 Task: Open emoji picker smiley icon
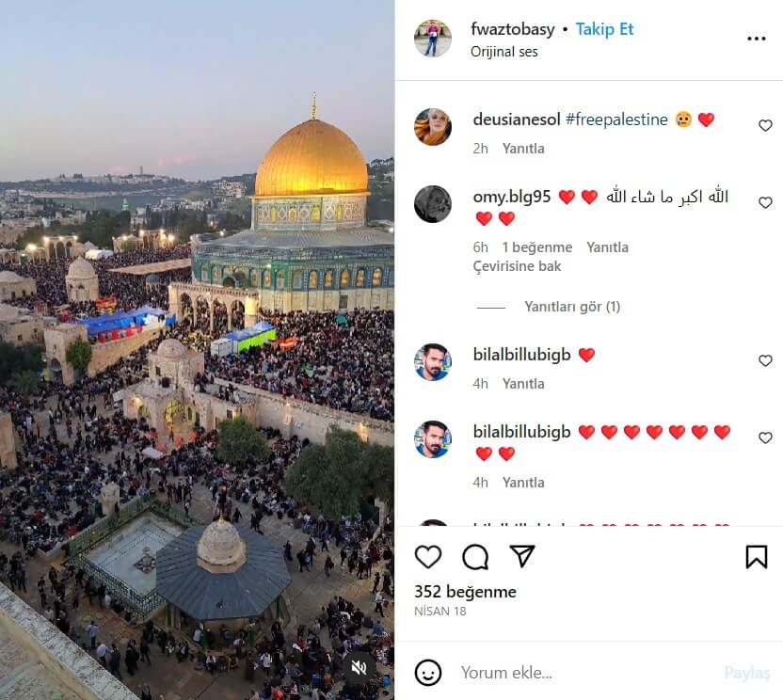coord(428,673)
